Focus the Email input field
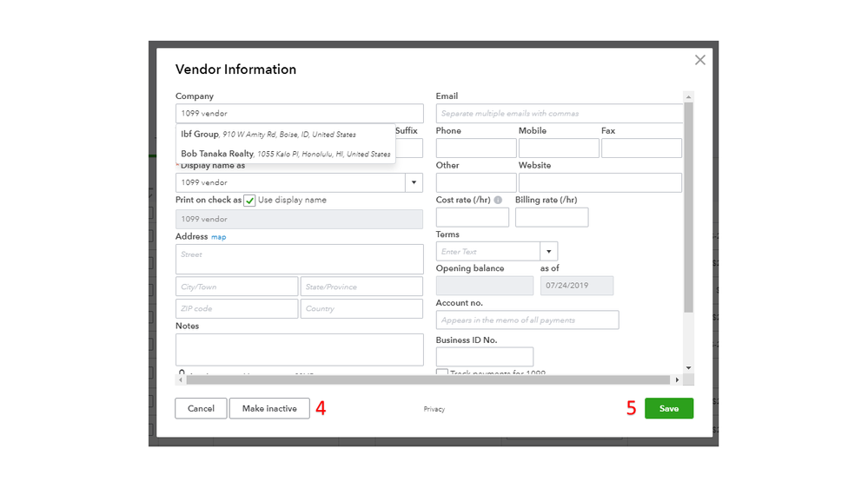Viewport: 868px width, 488px height. point(560,114)
